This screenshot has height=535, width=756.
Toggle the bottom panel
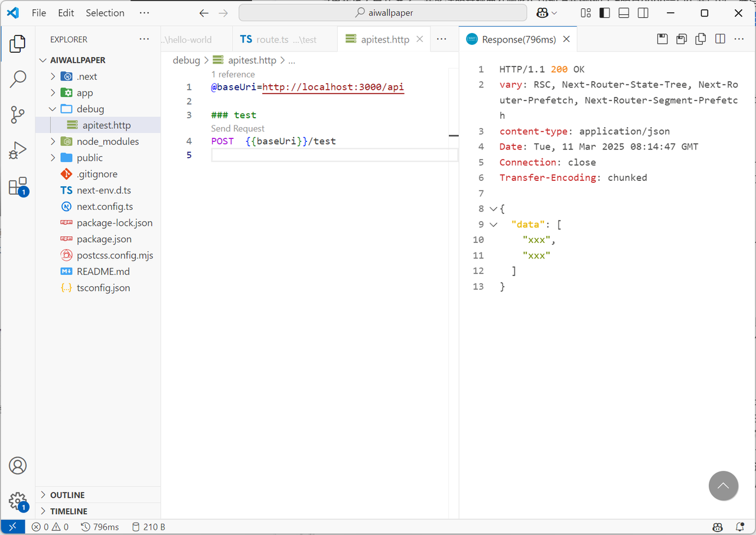coord(624,13)
